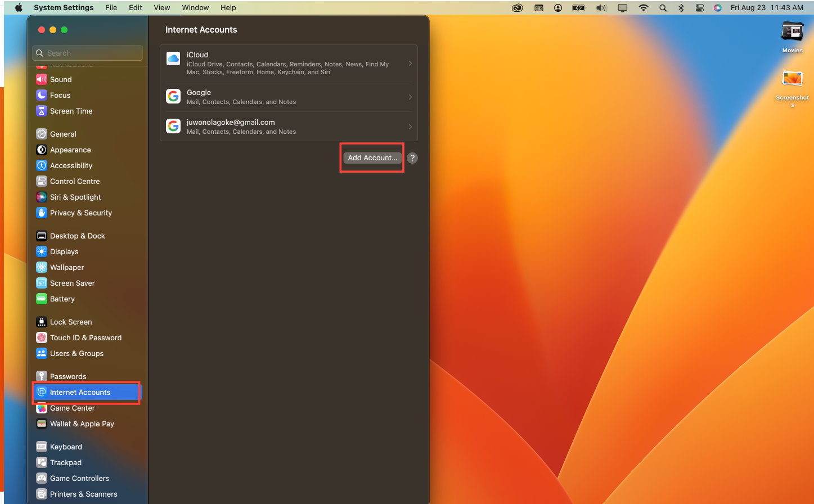Click the Add Account button
Image resolution: width=814 pixels, height=504 pixels.
(x=372, y=158)
